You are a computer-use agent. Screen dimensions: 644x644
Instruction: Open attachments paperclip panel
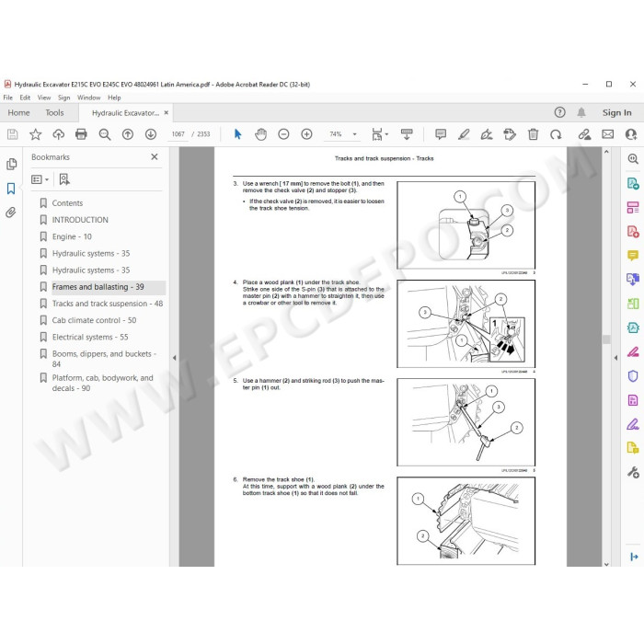(11, 213)
